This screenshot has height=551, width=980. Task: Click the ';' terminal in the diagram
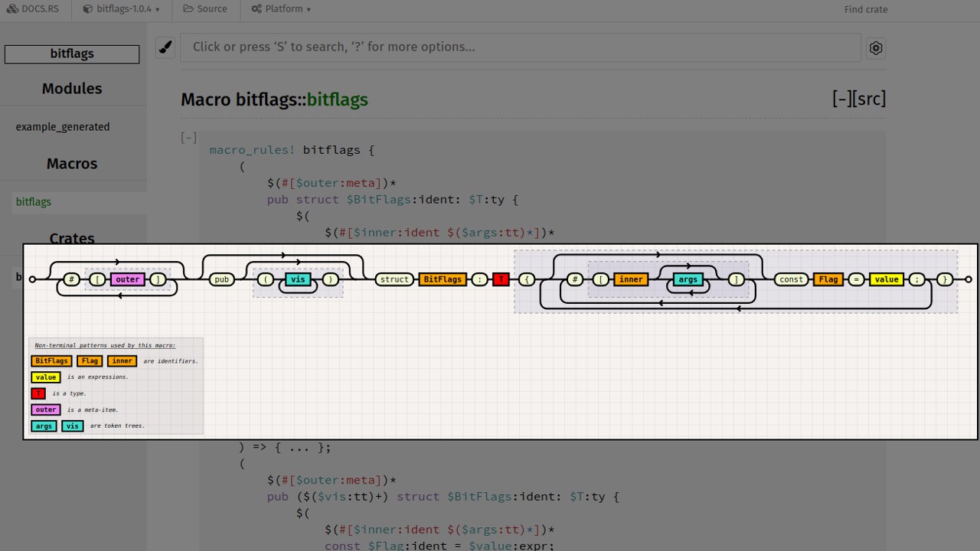coord(916,279)
